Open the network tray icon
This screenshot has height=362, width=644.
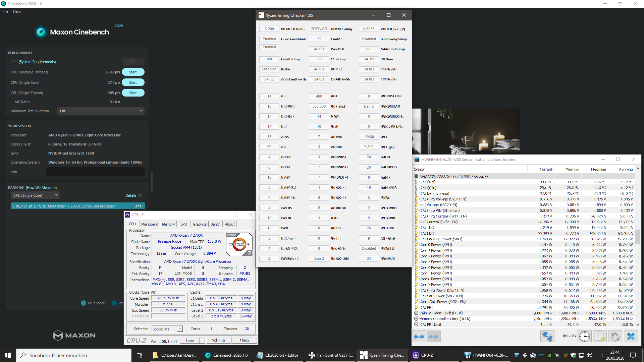(x=581, y=355)
